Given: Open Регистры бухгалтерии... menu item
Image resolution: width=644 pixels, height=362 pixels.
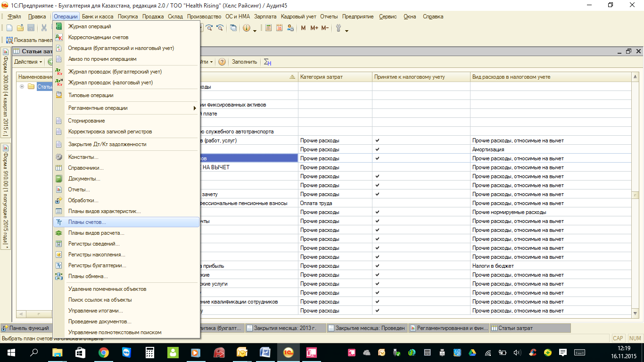Looking at the screenshot, I should [x=126, y=265].
